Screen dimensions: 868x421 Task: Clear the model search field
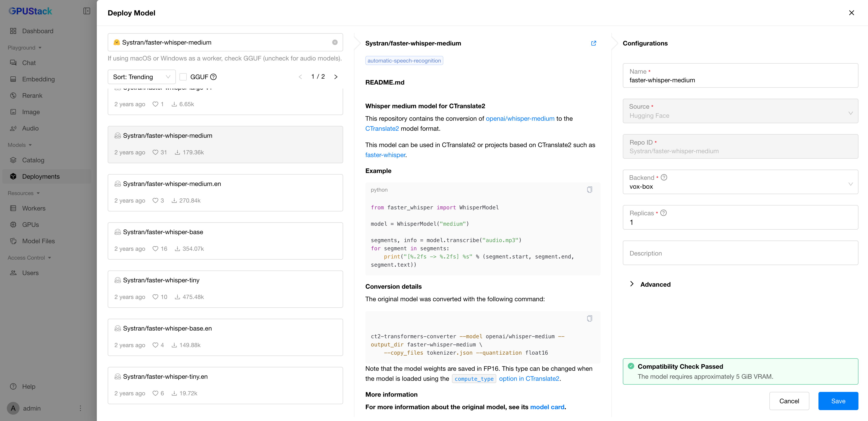tap(335, 43)
